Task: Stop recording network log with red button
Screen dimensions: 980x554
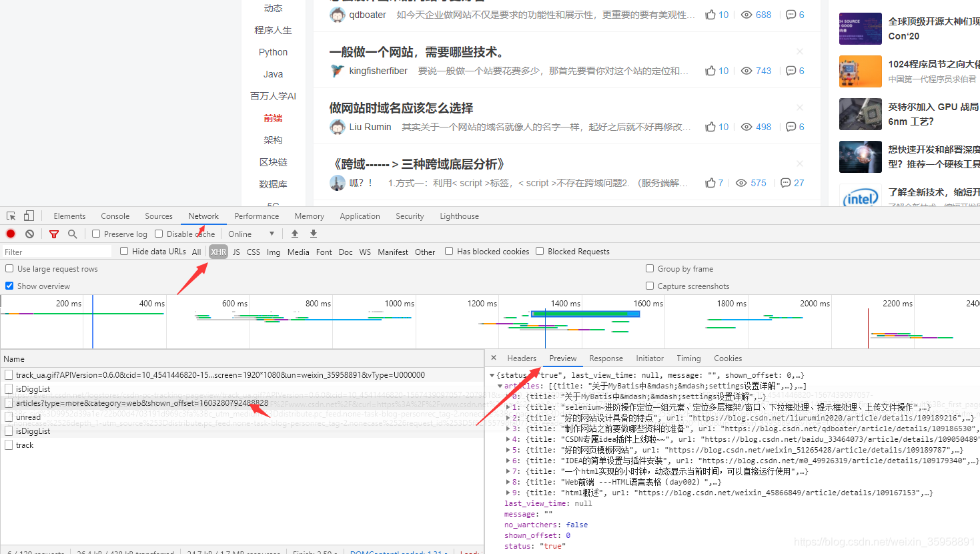Action: pyautogui.click(x=11, y=234)
